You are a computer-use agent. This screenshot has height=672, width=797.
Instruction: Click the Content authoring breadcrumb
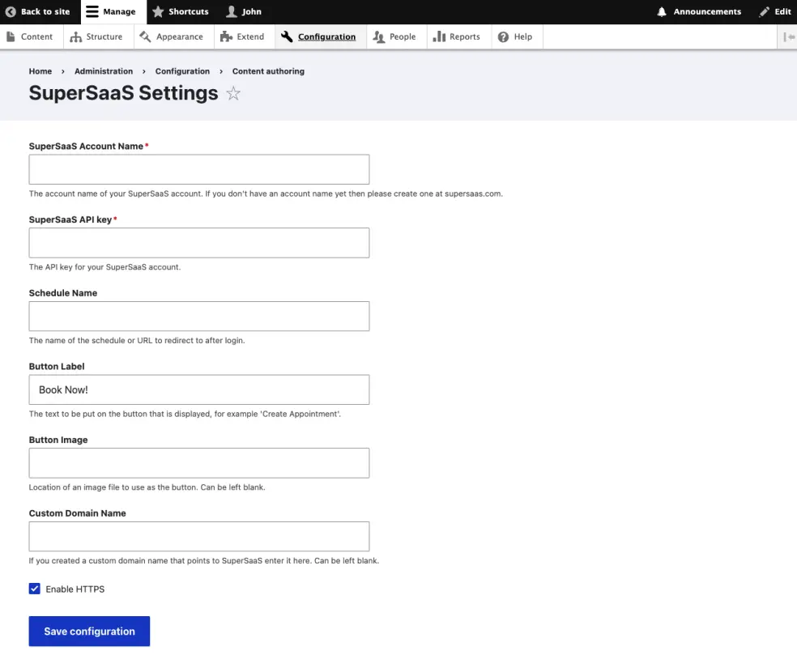click(x=268, y=71)
